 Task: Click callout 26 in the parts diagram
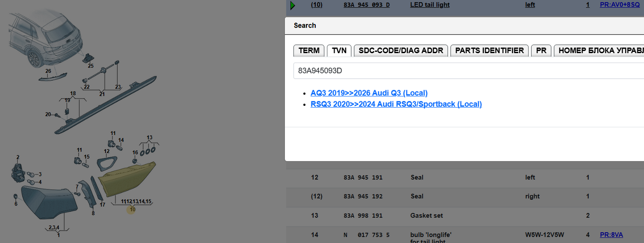(48, 71)
